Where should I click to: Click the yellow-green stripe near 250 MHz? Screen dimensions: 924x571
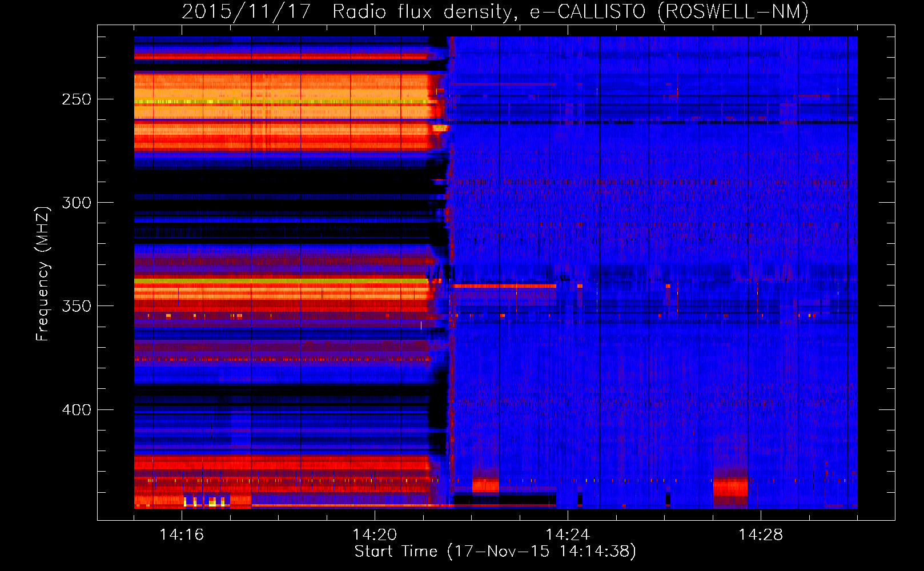click(x=280, y=102)
